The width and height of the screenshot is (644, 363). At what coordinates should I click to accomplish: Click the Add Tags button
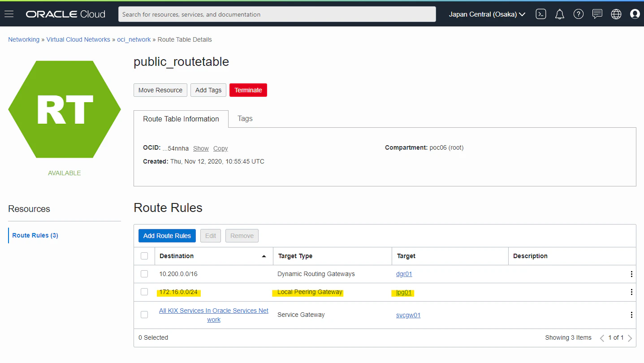(208, 90)
